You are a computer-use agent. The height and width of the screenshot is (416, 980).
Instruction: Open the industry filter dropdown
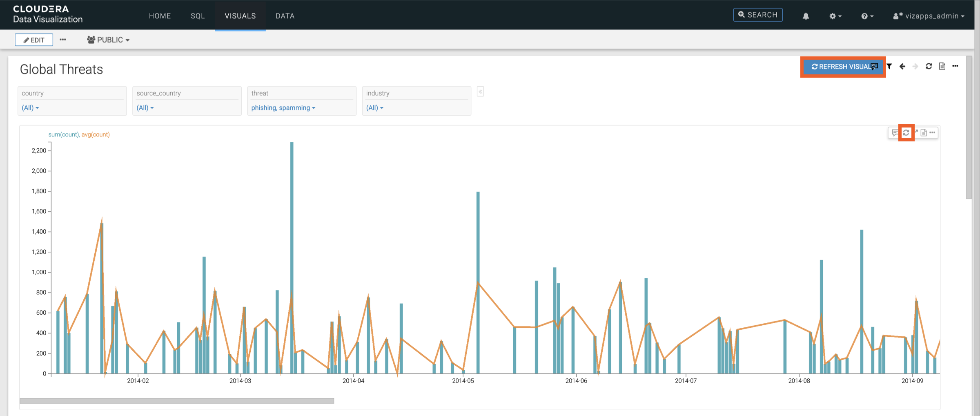[374, 108]
